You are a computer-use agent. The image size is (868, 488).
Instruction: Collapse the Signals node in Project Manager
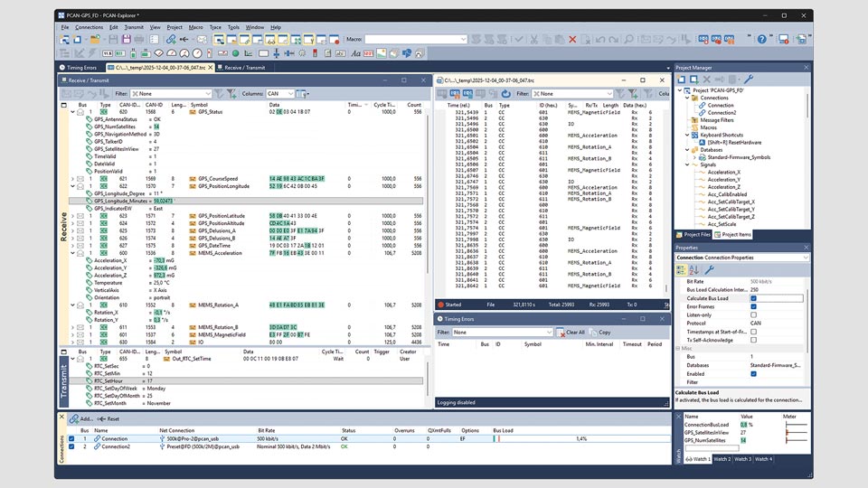(x=687, y=164)
